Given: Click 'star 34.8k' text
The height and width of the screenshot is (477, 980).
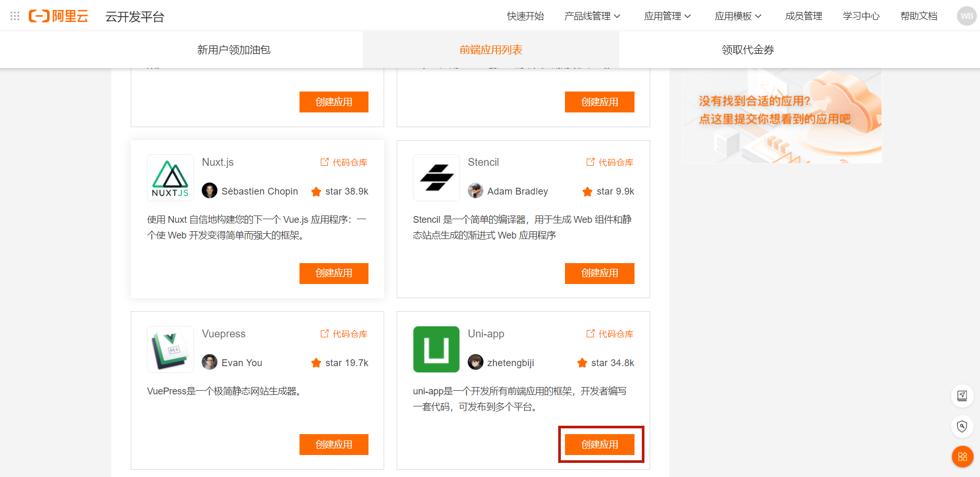Looking at the screenshot, I should (x=613, y=363).
